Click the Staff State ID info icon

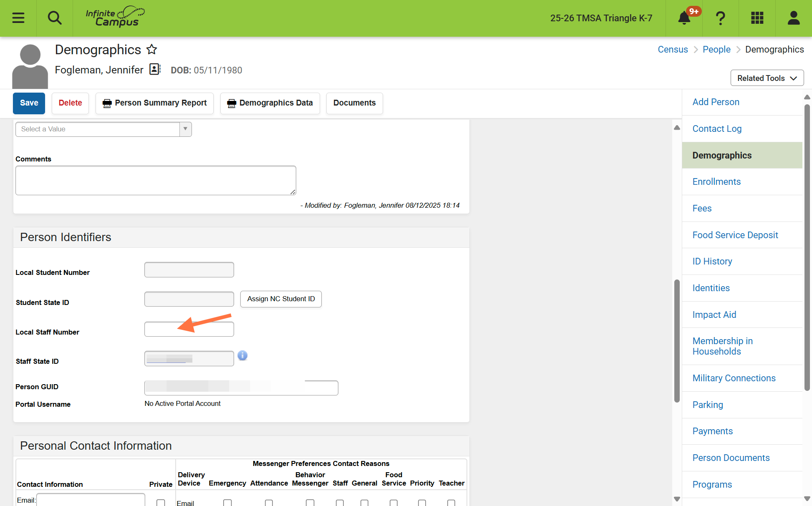(242, 355)
